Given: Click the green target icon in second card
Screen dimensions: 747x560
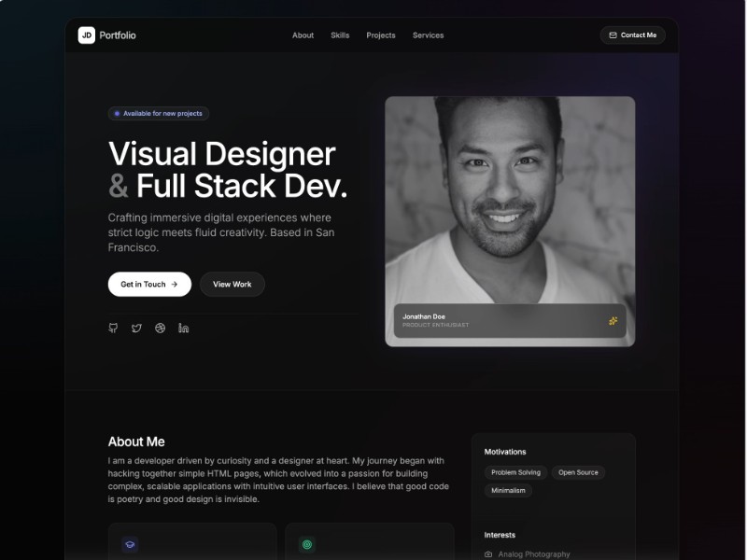Looking at the screenshot, I should tap(306, 544).
